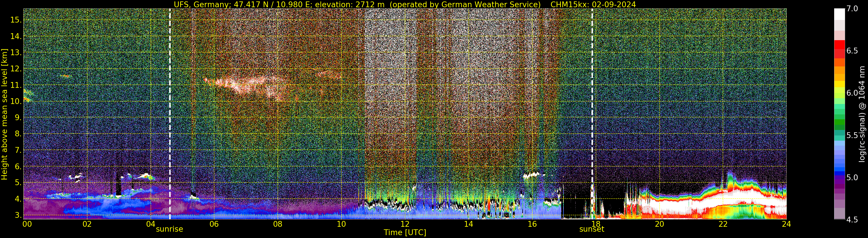Click the height-axis tick label "7."
Viewport: 868px width, 238px height.
point(18,150)
